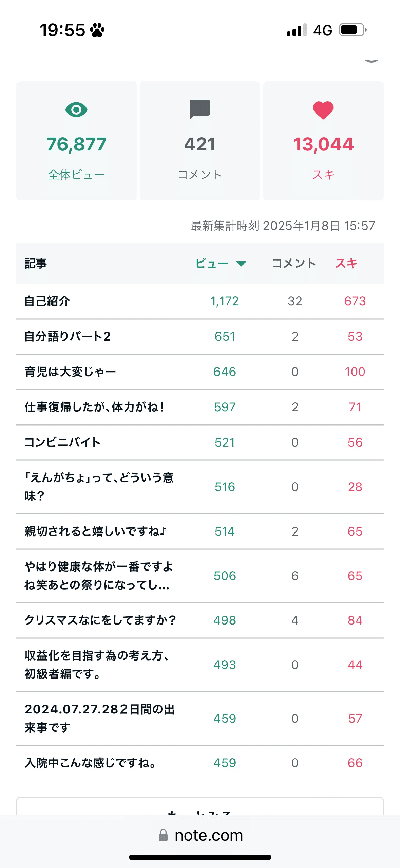Select the 全体ビュー summary card
The width and height of the screenshot is (400, 868).
pos(76,141)
